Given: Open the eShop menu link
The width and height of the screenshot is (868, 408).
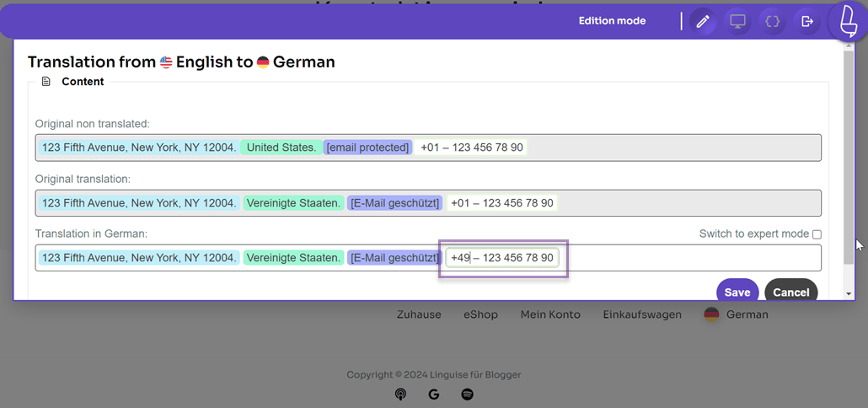Looking at the screenshot, I should click(480, 314).
